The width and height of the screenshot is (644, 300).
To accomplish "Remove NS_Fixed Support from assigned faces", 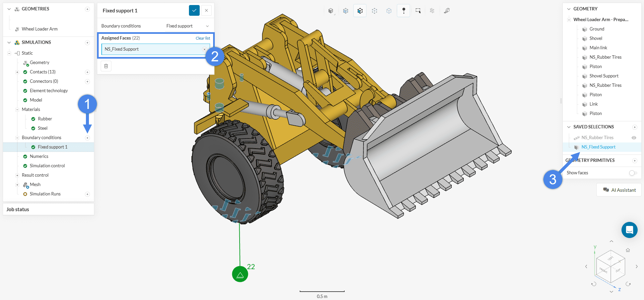I will point(204,49).
